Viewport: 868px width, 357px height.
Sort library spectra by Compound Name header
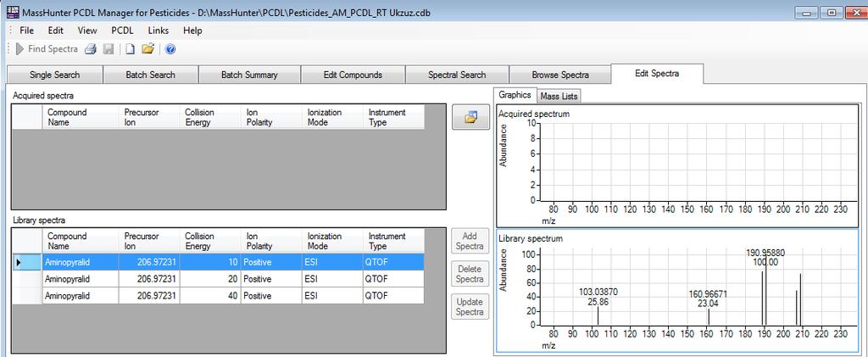click(x=81, y=242)
